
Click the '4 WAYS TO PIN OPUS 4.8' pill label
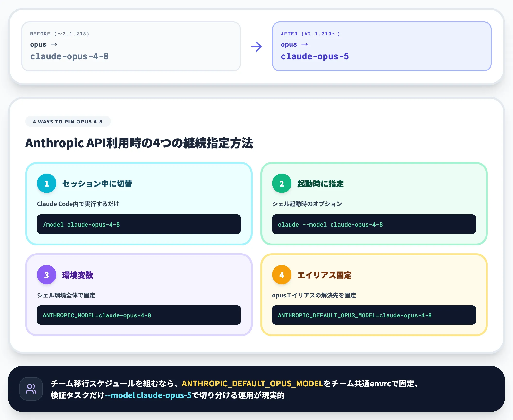pos(68,122)
